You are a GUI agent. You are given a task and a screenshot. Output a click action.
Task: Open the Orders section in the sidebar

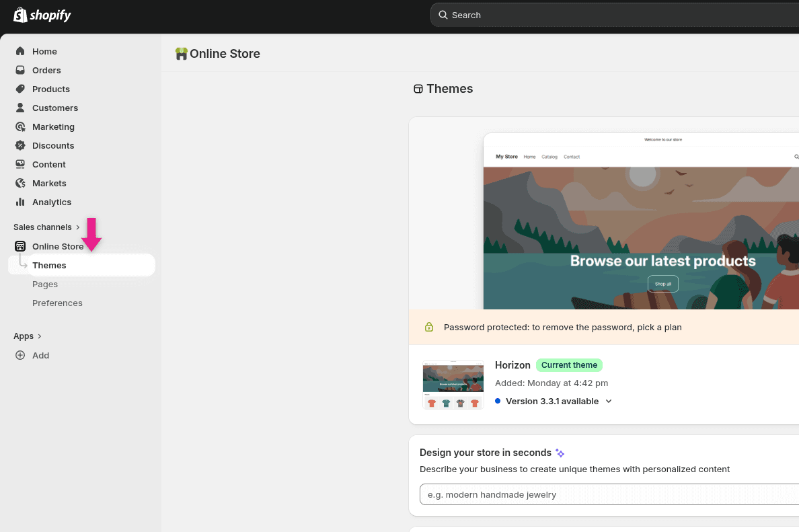pyautogui.click(x=46, y=70)
